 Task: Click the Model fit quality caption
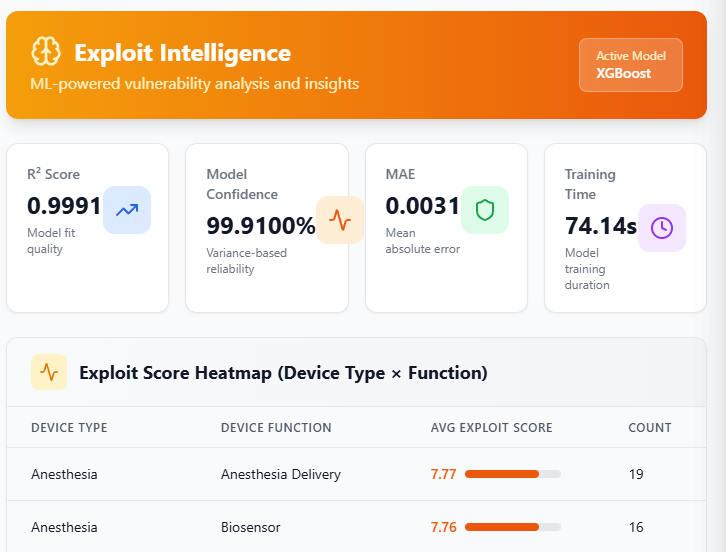[51, 241]
